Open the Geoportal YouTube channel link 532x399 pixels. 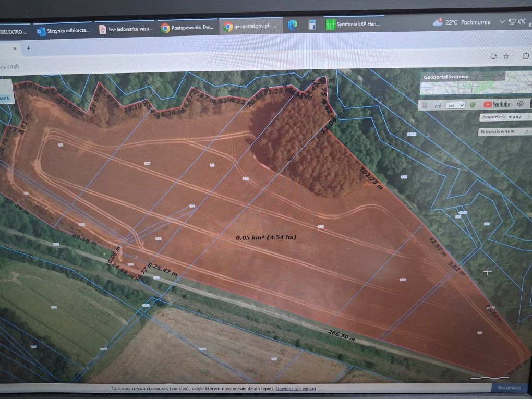tap(497, 104)
